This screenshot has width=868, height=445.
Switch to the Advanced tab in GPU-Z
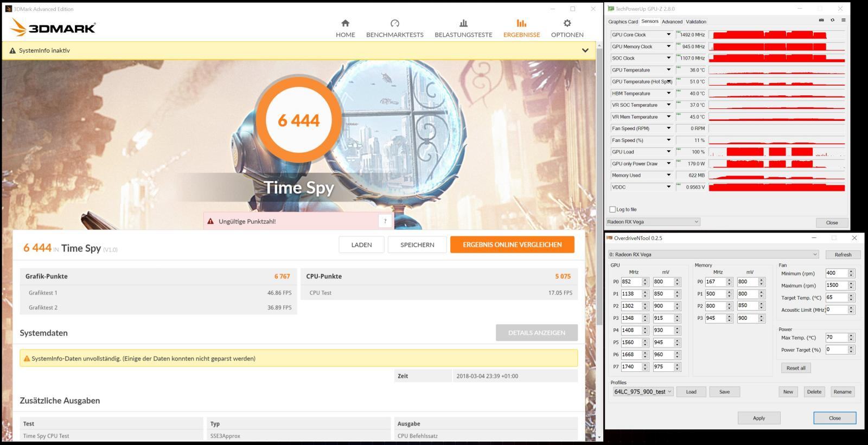pyautogui.click(x=672, y=22)
